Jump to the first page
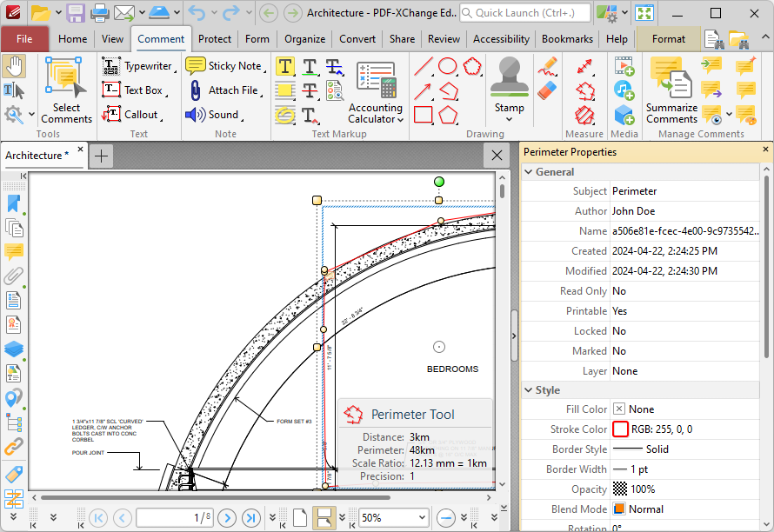The width and height of the screenshot is (774, 532). click(x=98, y=518)
